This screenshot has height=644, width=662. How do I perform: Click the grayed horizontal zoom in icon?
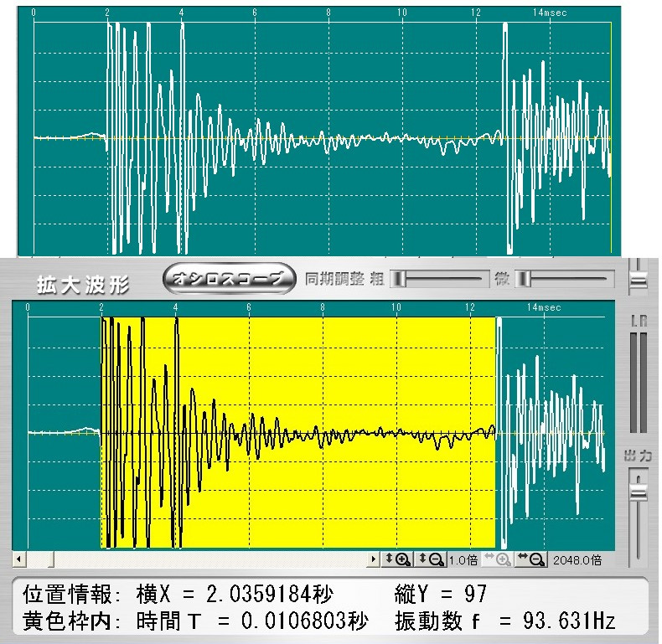point(497,559)
